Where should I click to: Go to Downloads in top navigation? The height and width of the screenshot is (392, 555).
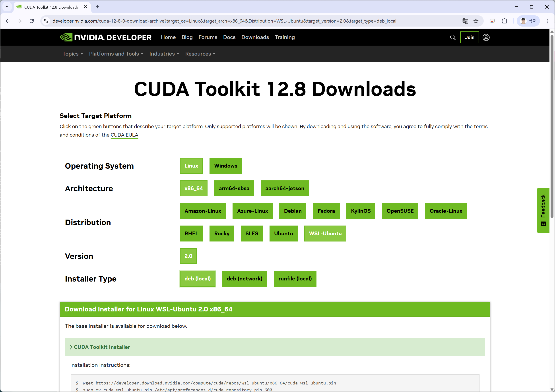point(255,37)
